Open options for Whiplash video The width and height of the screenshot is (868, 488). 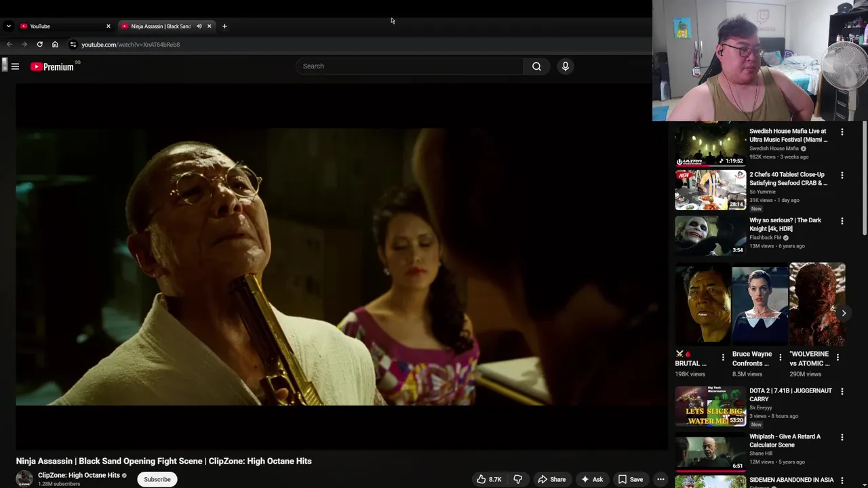842,437
